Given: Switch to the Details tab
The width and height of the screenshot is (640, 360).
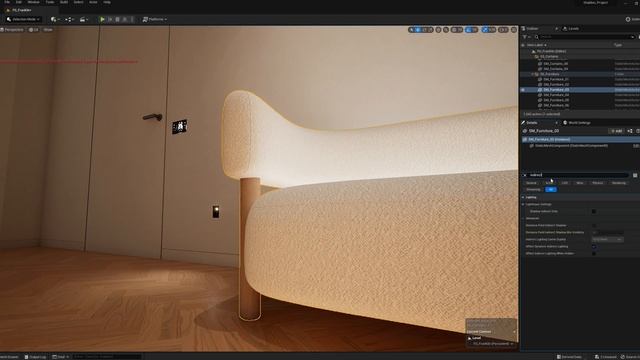Looking at the screenshot, I should (531, 122).
